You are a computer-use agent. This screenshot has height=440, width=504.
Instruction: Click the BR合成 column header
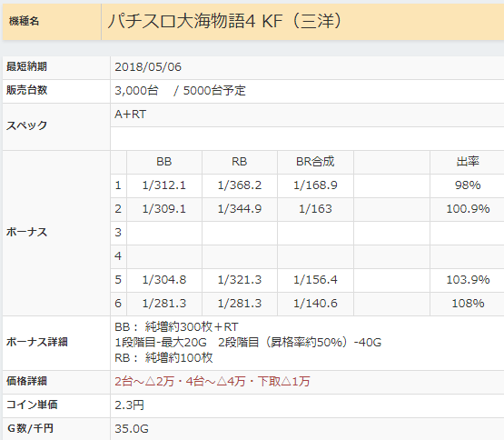(315, 162)
